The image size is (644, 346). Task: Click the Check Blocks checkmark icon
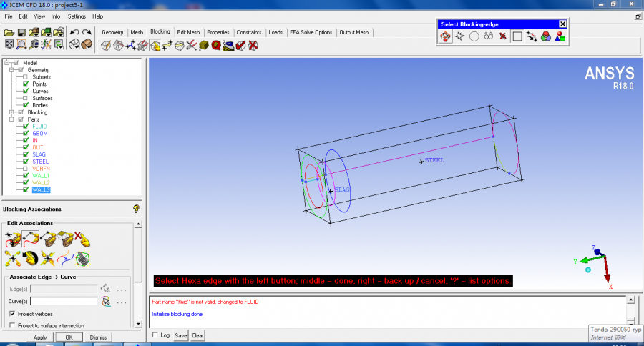click(240, 46)
